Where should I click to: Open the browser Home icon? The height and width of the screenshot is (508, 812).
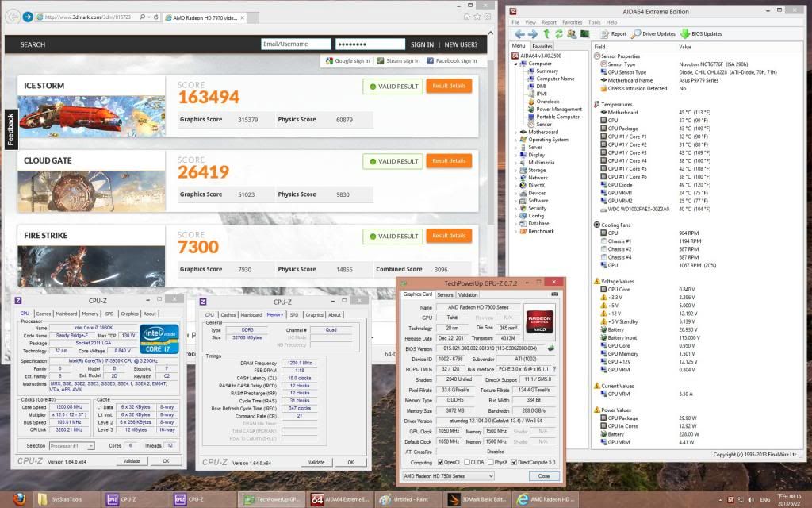[x=466, y=17]
